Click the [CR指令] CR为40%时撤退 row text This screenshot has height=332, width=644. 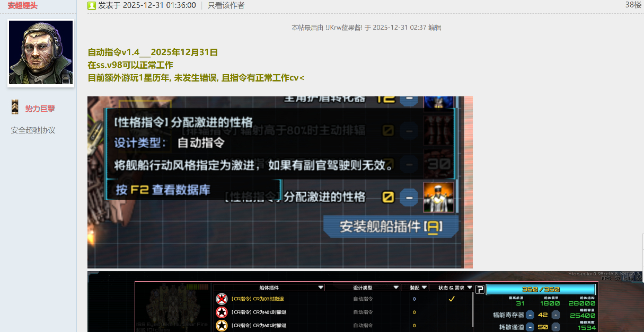click(x=259, y=312)
